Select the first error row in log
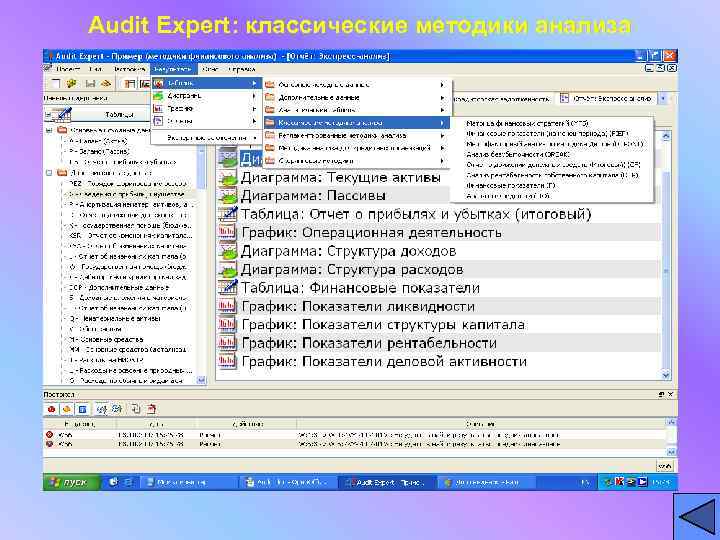720x540 pixels. click(x=354, y=434)
